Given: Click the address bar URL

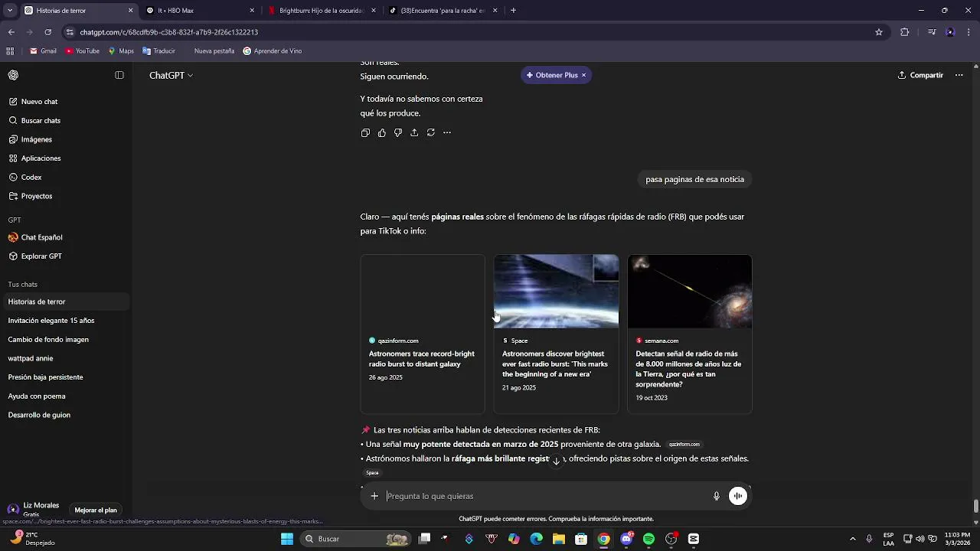Looking at the screenshot, I should pos(169,32).
